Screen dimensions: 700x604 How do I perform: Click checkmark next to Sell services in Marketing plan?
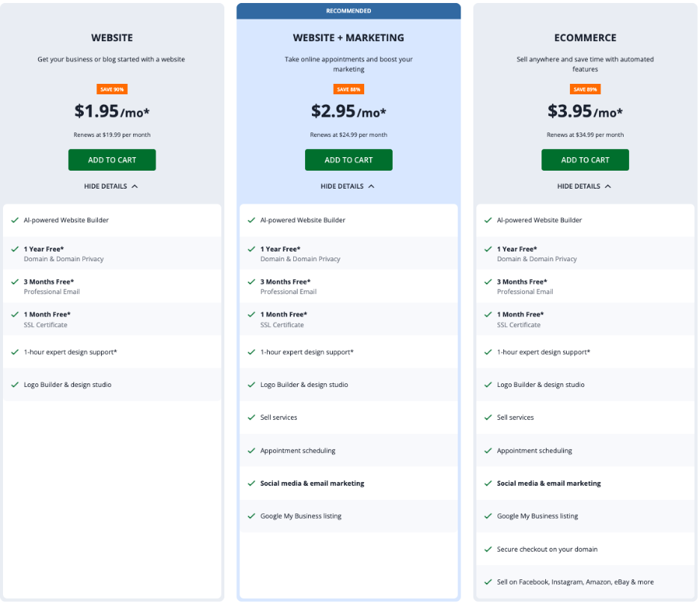(x=251, y=418)
